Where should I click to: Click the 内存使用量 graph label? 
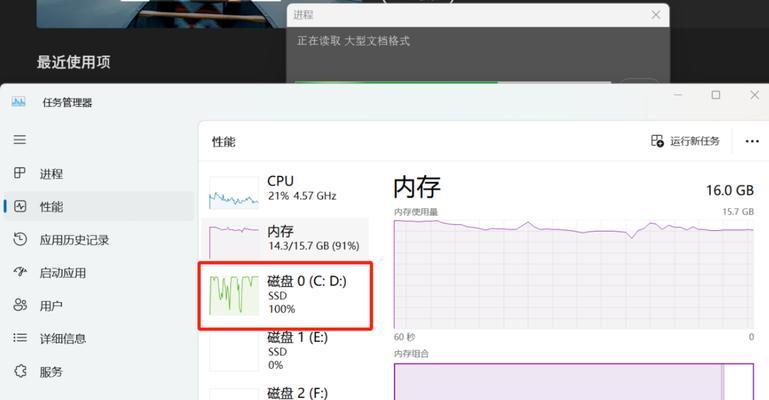[x=416, y=212]
